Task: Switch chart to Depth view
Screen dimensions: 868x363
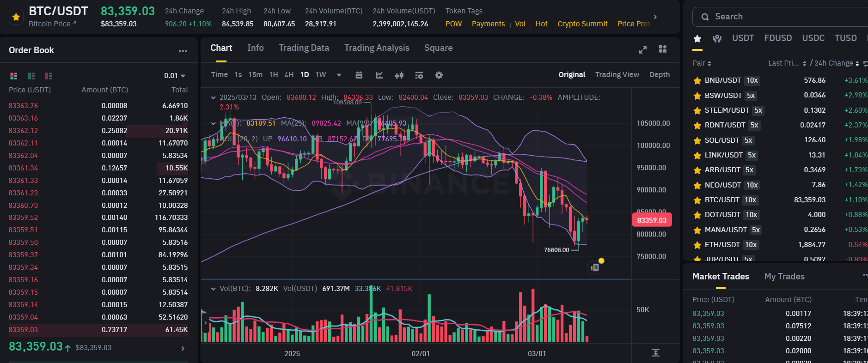Action: pos(660,75)
